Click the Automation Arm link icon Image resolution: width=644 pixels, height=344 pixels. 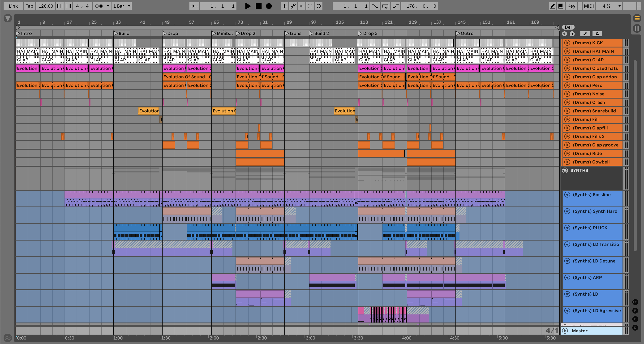point(293,6)
